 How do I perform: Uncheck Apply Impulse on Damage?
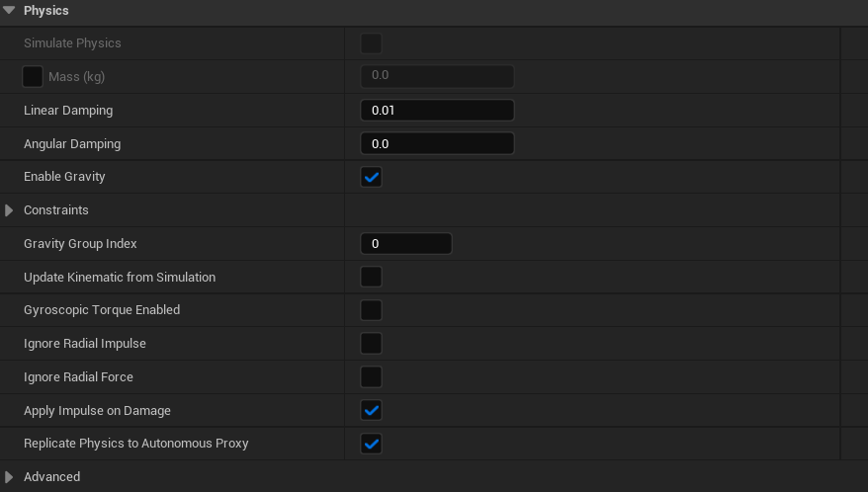(x=372, y=410)
